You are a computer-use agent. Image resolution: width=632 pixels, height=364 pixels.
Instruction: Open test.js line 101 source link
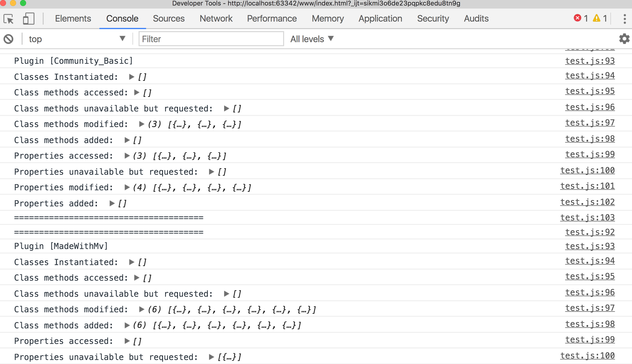pos(587,186)
